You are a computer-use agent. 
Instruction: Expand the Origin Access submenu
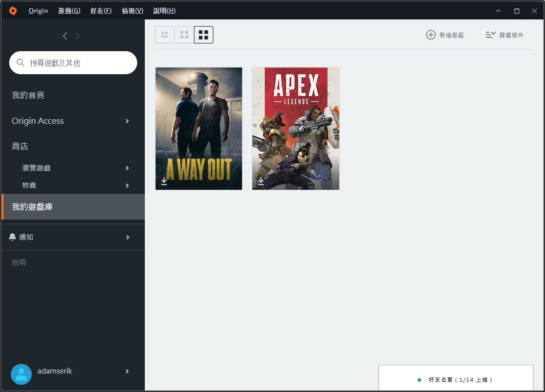127,121
